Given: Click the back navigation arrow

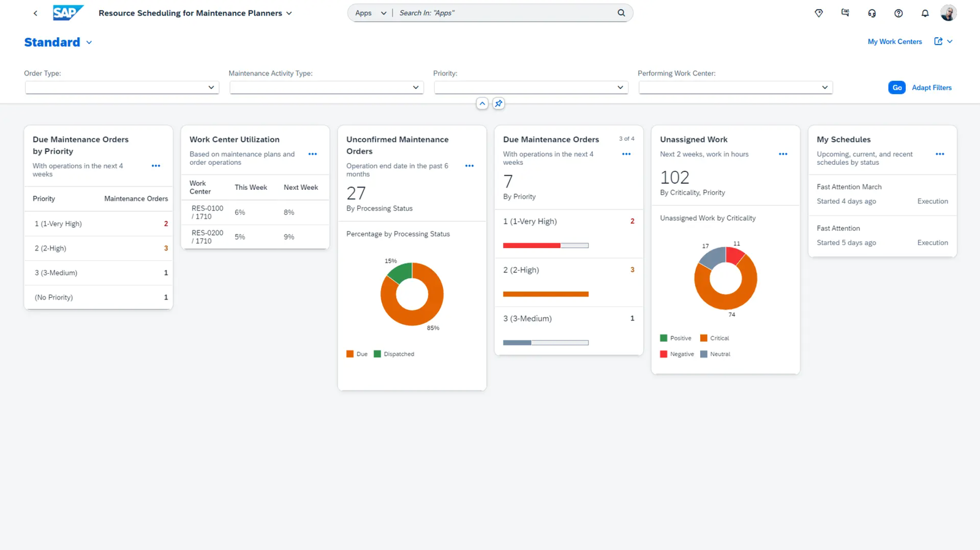Looking at the screenshot, I should pyautogui.click(x=36, y=13).
